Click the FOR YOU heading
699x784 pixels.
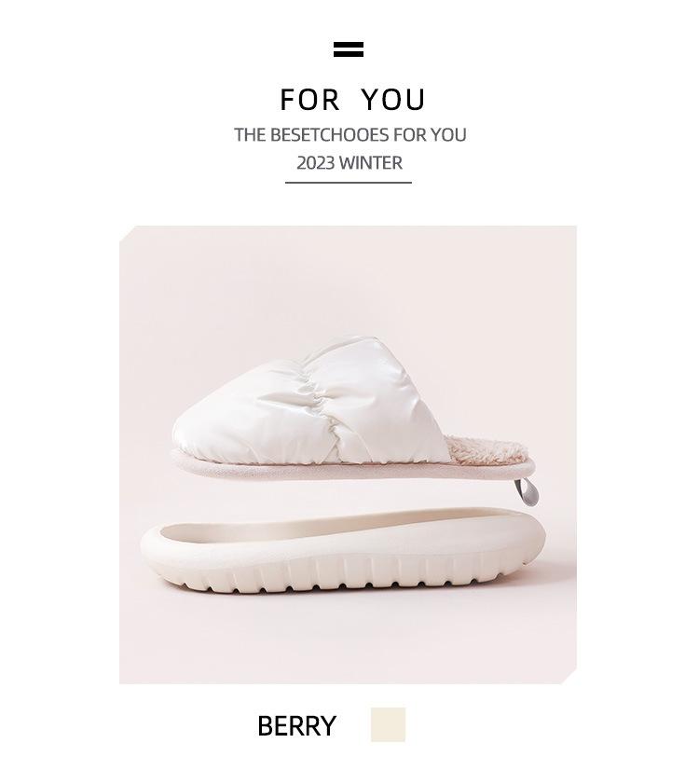coord(352,100)
